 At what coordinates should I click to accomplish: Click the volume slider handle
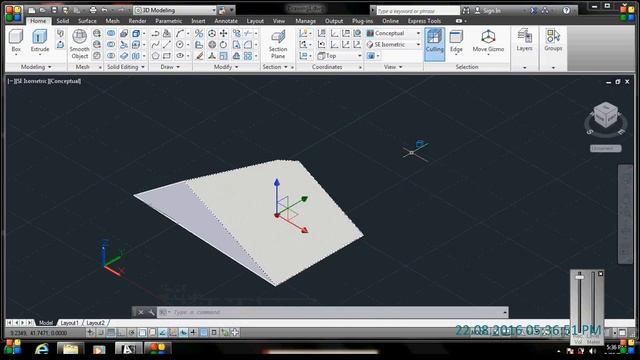click(x=580, y=277)
